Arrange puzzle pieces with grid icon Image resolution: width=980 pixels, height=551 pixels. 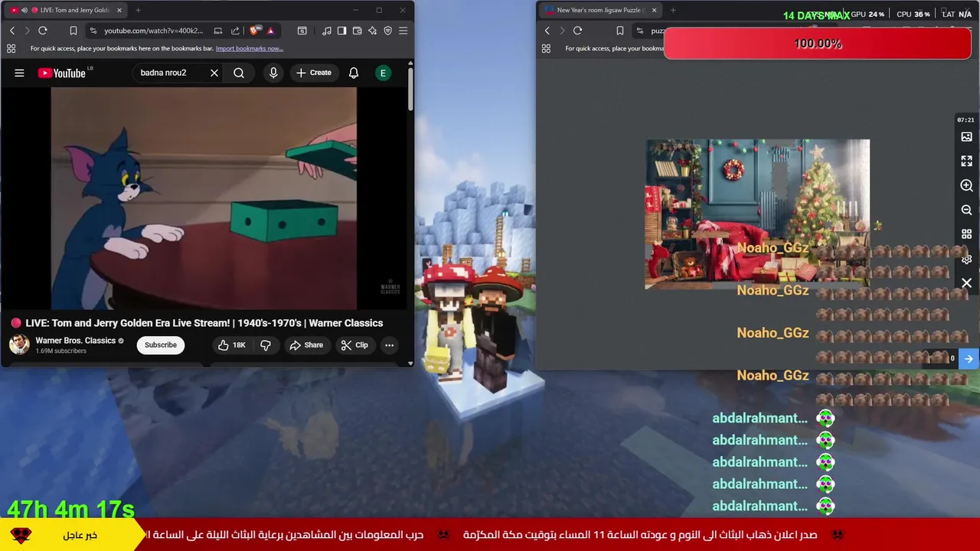tap(966, 234)
